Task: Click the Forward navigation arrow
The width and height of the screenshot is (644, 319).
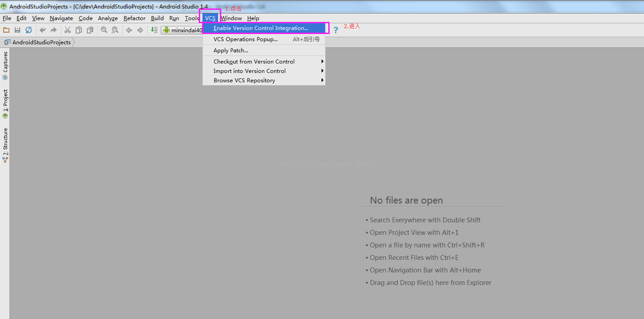Action: tap(140, 30)
